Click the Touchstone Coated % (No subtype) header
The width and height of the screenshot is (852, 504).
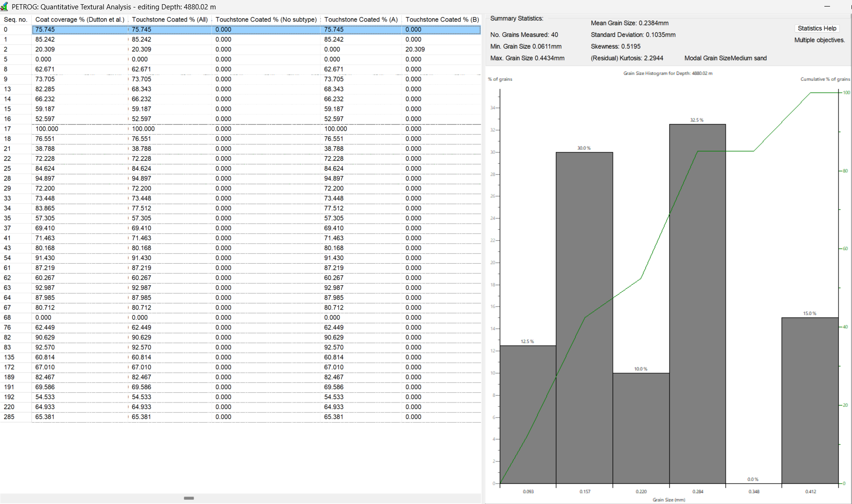tap(266, 20)
